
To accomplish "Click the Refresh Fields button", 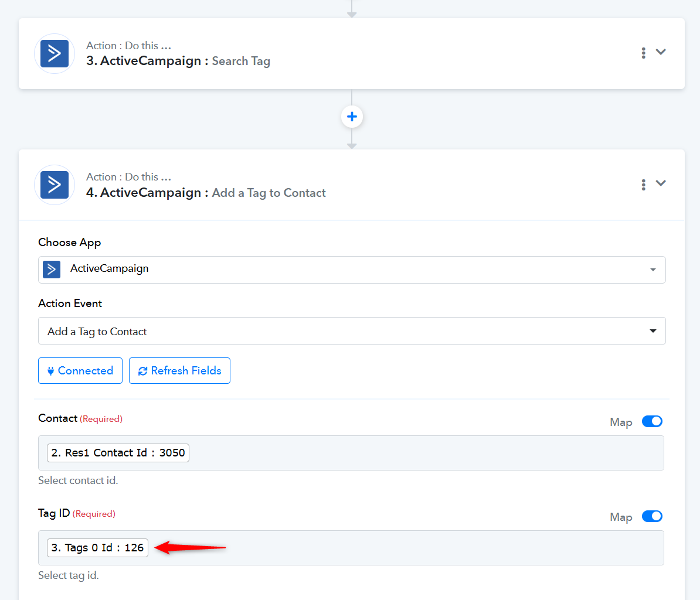I will [x=179, y=370].
